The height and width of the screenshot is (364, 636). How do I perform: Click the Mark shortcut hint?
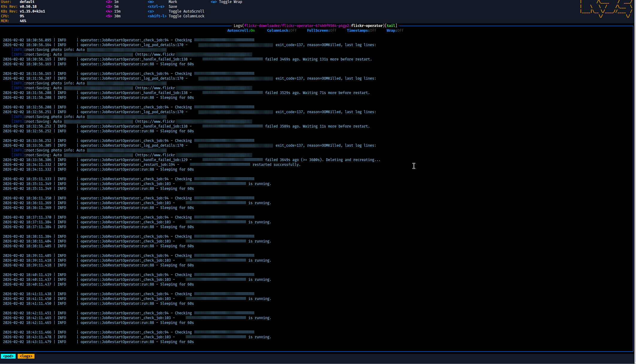pyautogui.click(x=173, y=2)
